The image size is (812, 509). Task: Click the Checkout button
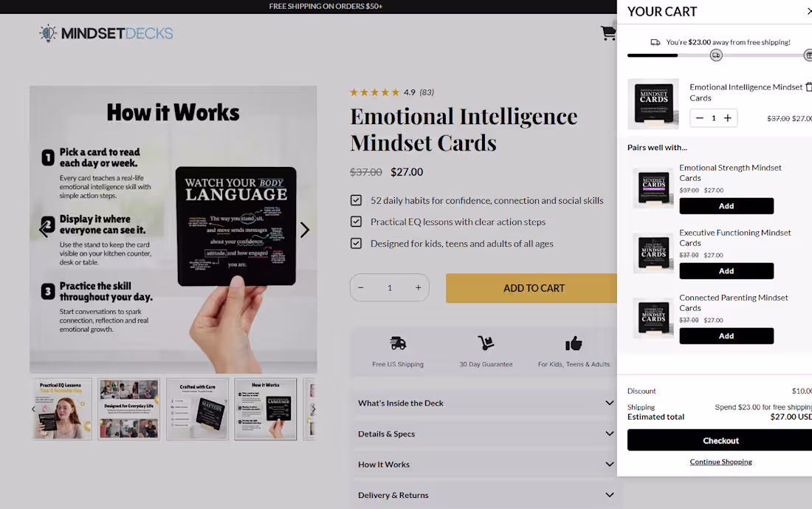pos(720,440)
